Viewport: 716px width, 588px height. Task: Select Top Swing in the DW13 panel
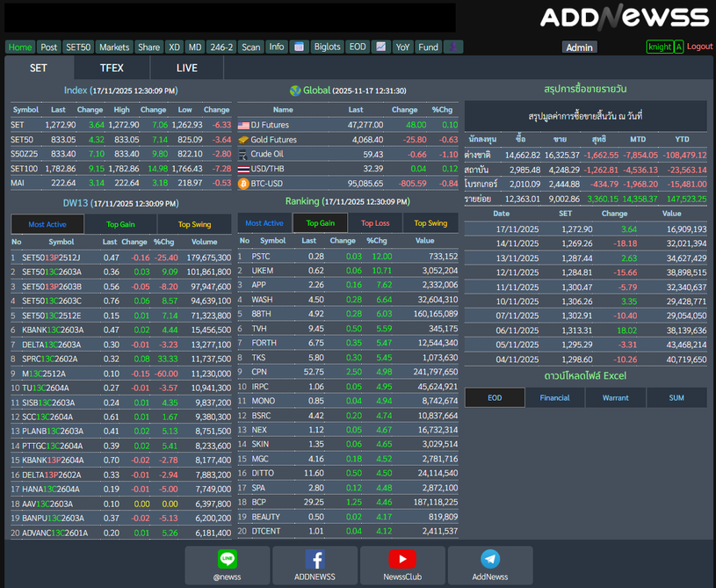[x=194, y=224]
